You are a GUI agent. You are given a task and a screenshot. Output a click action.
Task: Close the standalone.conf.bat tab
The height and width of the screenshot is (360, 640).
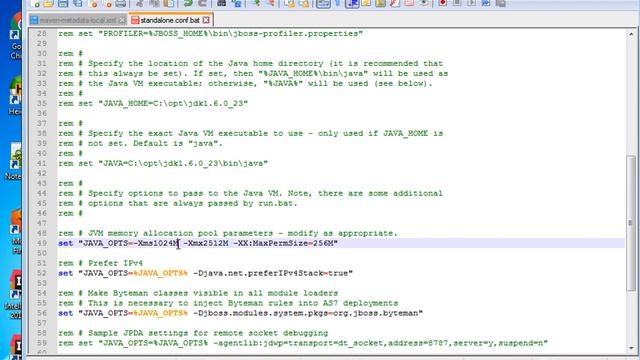click(x=206, y=20)
